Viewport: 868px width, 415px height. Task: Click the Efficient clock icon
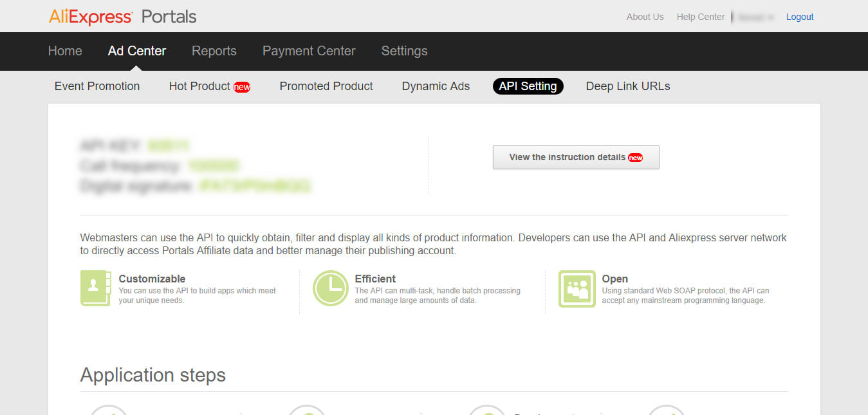(x=330, y=288)
